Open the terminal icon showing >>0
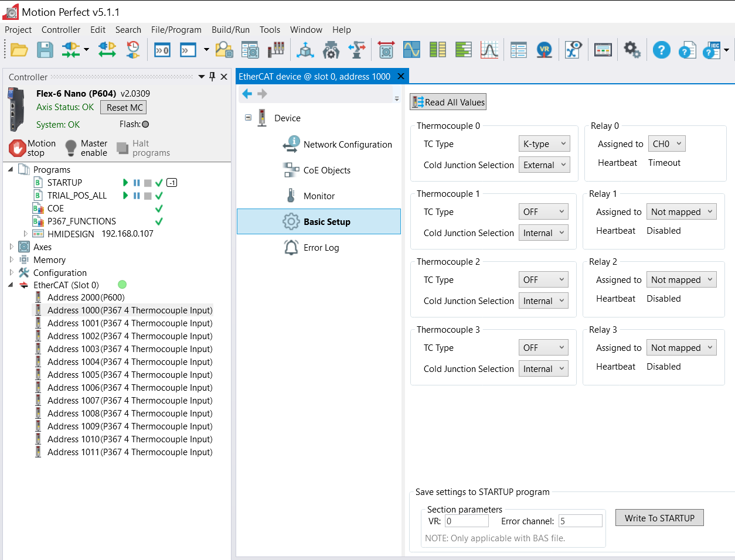The image size is (735, 560). pos(162,50)
